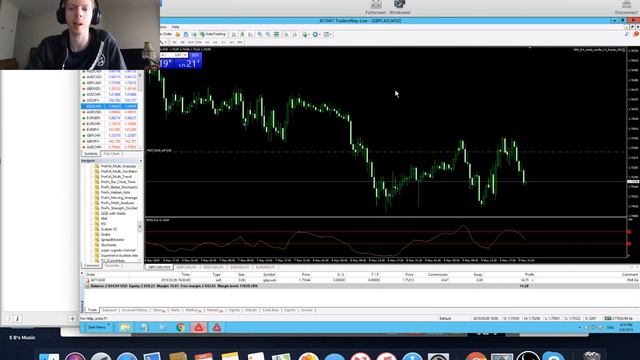Select the M1 timeframe
This screenshot has width=640, height=360.
pos(174,42)
